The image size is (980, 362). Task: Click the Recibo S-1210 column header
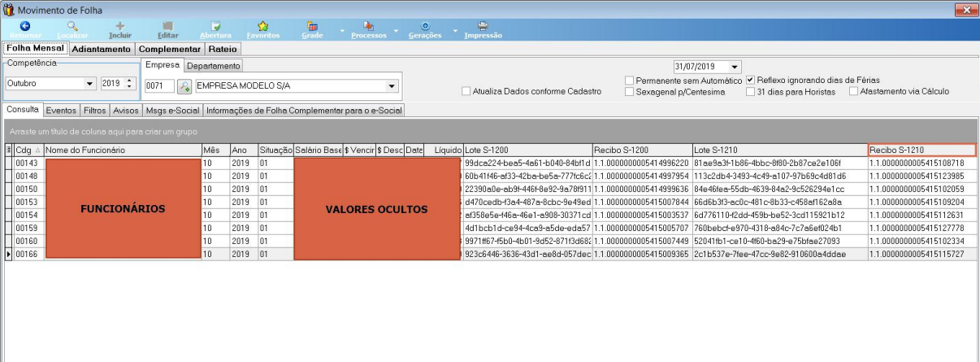[922, 150]
